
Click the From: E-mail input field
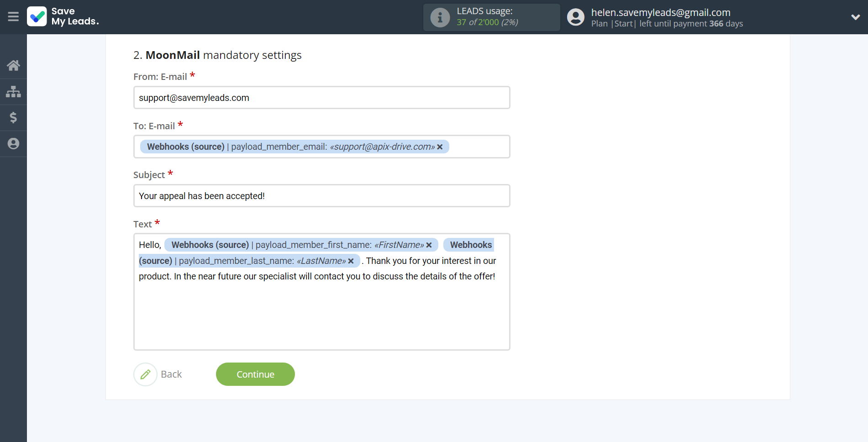click(321, 98)
